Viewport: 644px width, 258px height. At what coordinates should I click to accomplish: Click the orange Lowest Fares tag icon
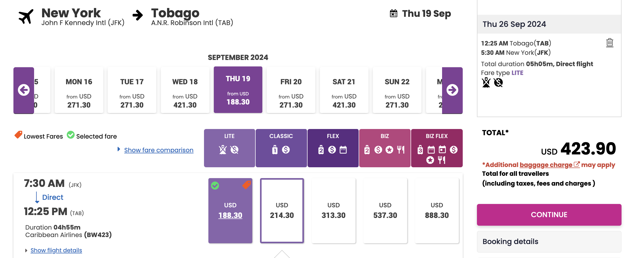18,135
